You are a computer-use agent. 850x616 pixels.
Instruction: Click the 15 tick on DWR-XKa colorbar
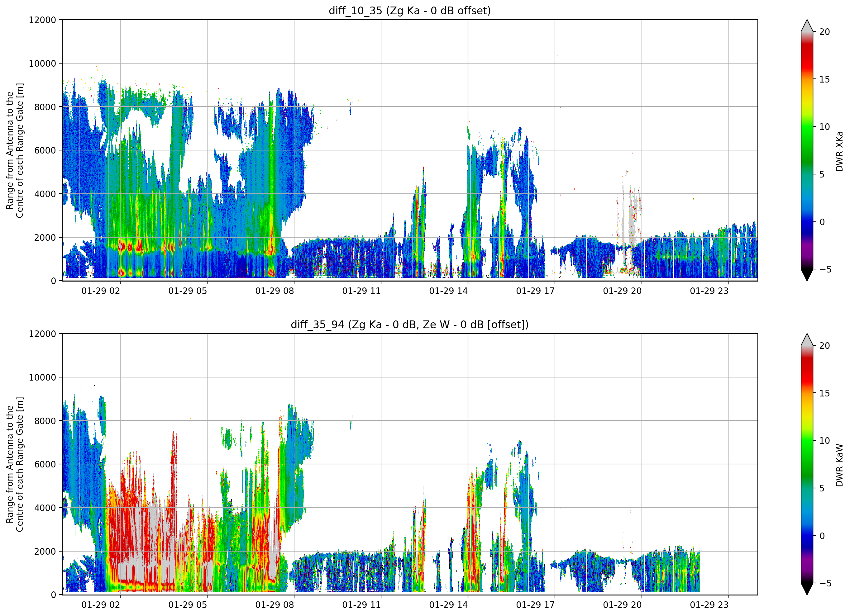tap(824, 79)
